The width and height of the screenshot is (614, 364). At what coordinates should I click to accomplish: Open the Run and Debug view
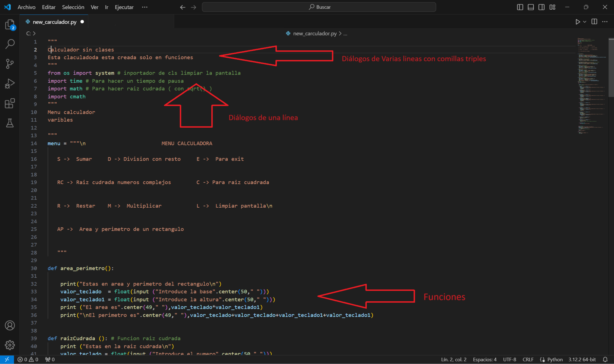[10, 83]
